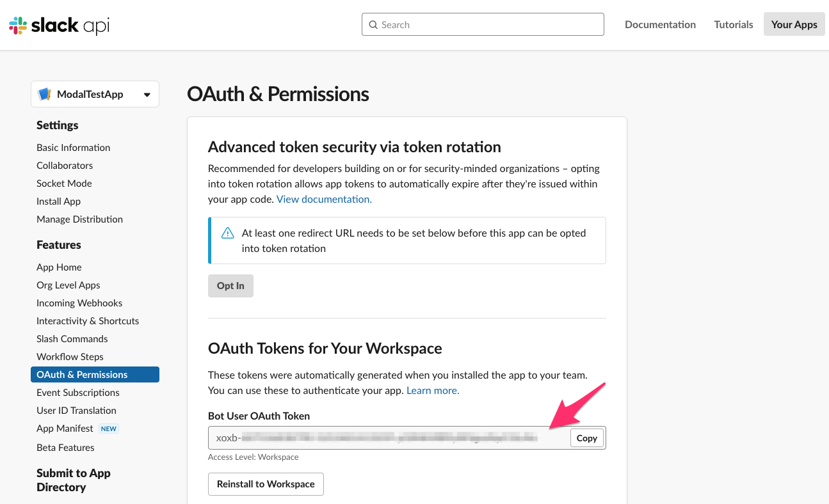Click the ModalTestApp app icon

point(45,93)
